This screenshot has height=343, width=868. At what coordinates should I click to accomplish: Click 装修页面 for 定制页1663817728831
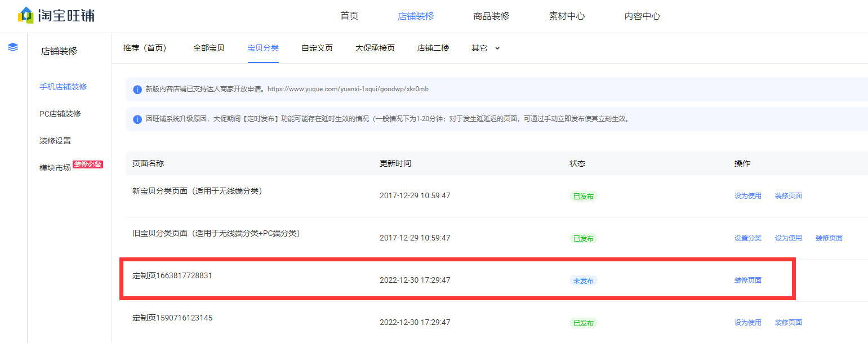[748, 280]
